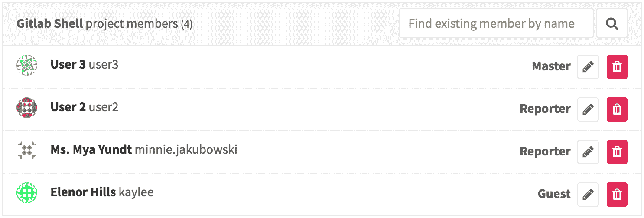The image size is (644, 218).
Task: Visit Ms. Mya Yundt's profile
Action: tap(91, 150)
